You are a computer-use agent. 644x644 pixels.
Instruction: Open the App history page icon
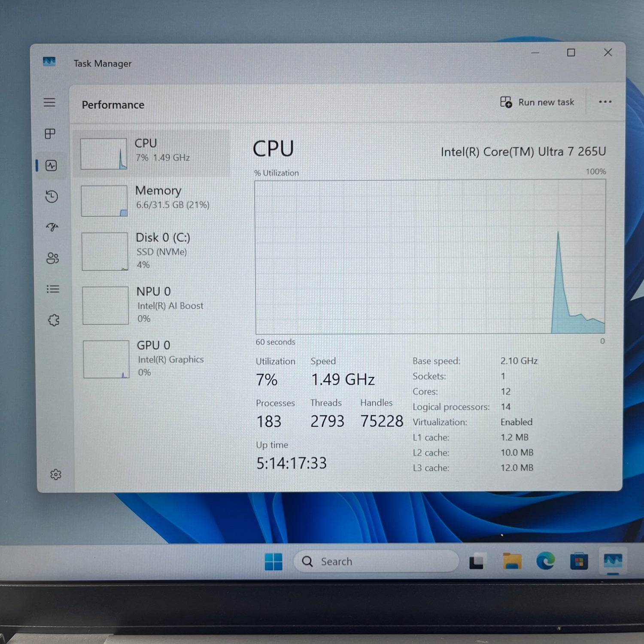52,196
